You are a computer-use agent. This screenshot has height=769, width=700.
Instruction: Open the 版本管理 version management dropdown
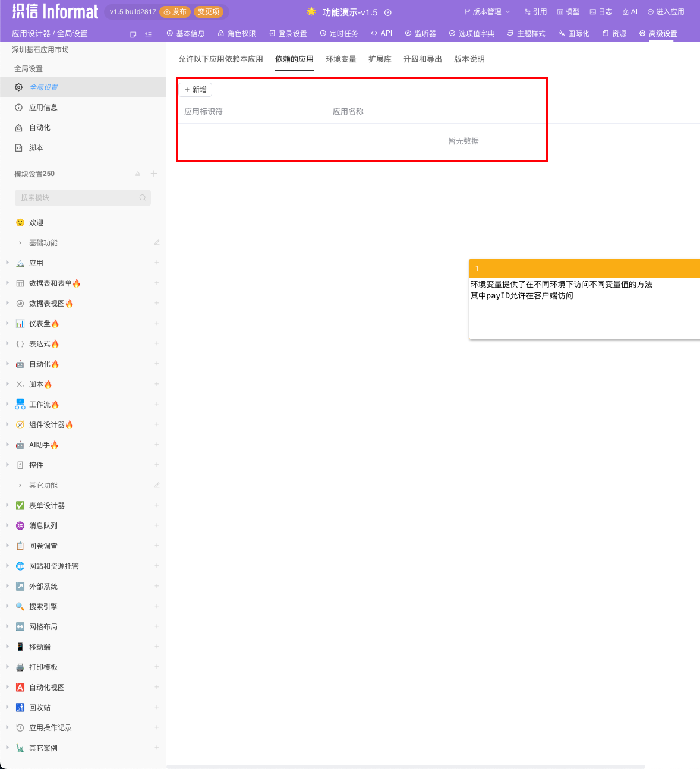(x=484, y=11)
